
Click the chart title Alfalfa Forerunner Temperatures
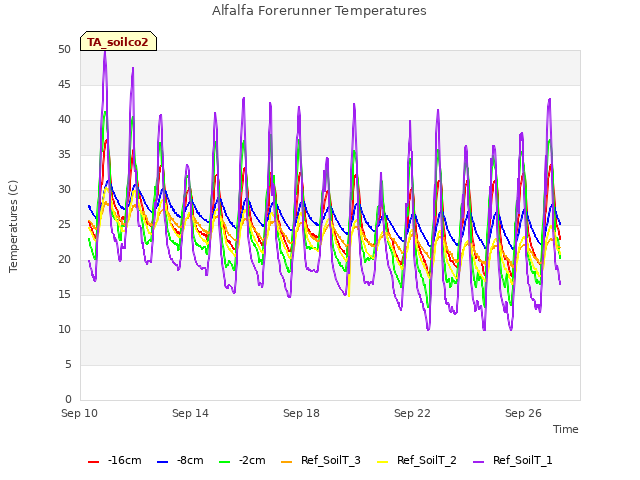coord(319,11)
